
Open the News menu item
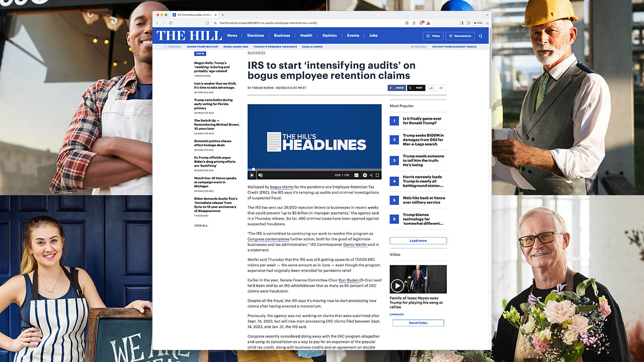point(232,36)
